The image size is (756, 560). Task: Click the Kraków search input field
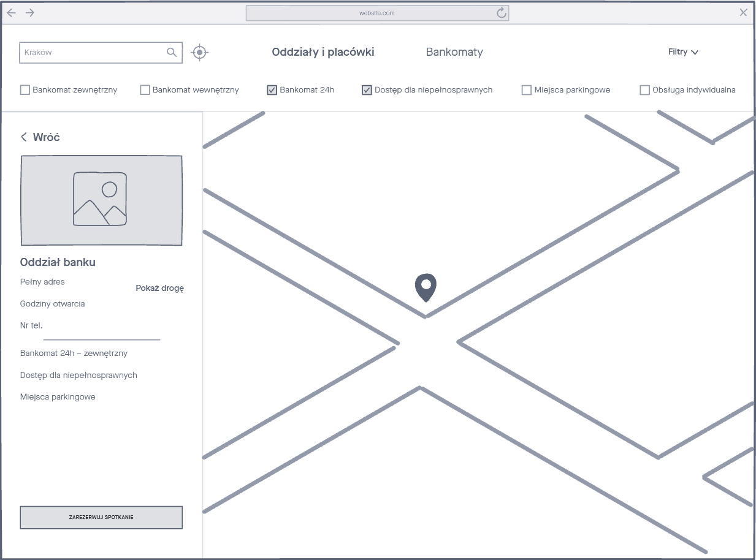(x=92, y=53)
